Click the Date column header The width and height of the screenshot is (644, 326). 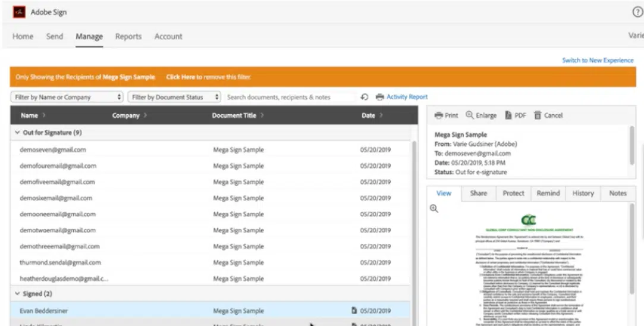tap(369, 115)
